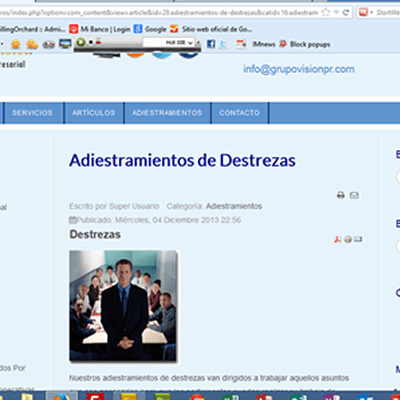Screen dimensions: 400x400
Task: Click the smiley emoticon toolbar icon
Action: point(15,44)
